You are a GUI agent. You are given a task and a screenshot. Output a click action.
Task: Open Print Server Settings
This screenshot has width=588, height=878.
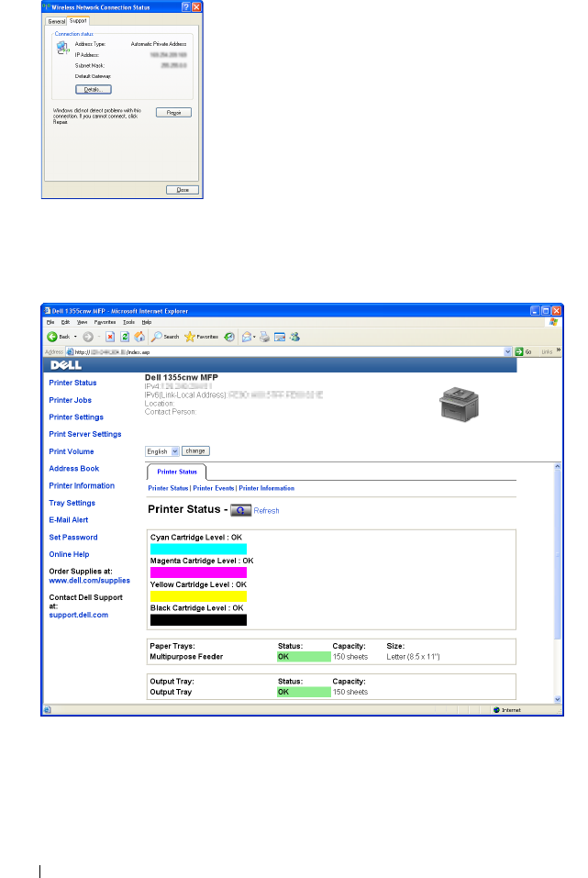(85, 434)
